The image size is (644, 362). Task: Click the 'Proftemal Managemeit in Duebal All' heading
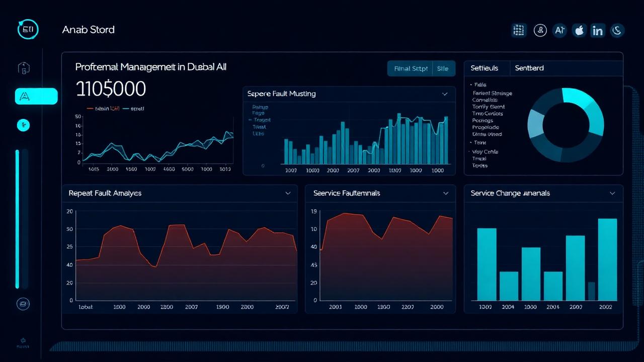pyautogui.click(x=151, y=67)
